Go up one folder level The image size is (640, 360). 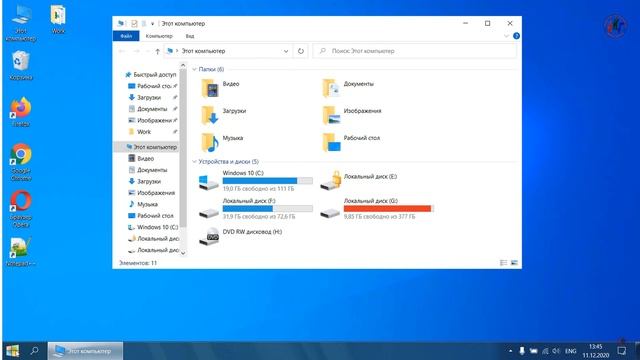158,51
